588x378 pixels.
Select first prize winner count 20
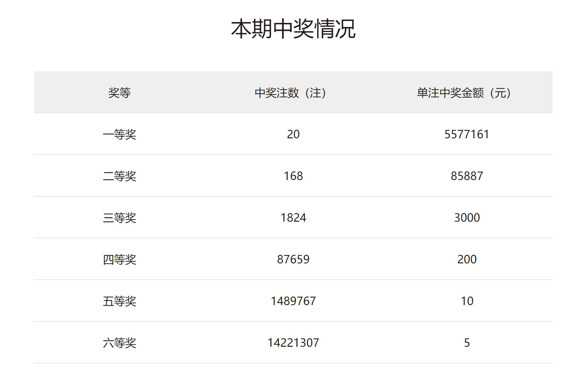click(293, 134)
